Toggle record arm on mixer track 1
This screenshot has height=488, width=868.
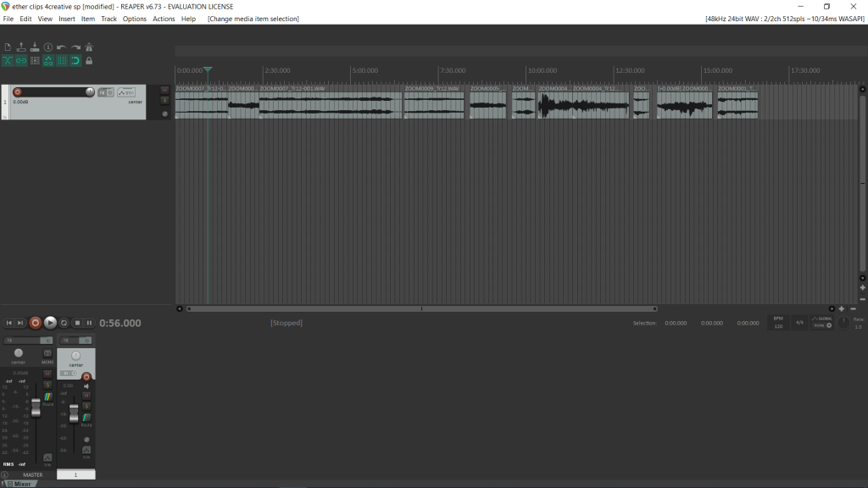[86, 377]
